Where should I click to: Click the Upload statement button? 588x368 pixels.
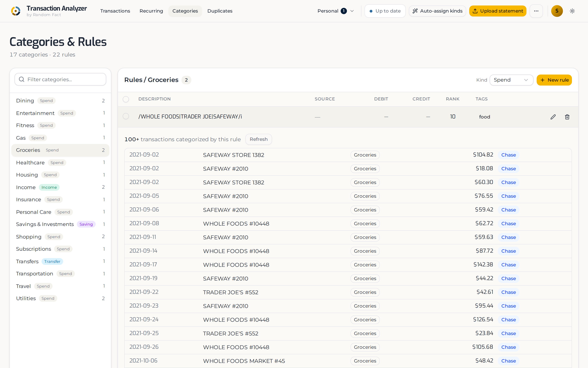pyautogui.click(x=497, y=11)
